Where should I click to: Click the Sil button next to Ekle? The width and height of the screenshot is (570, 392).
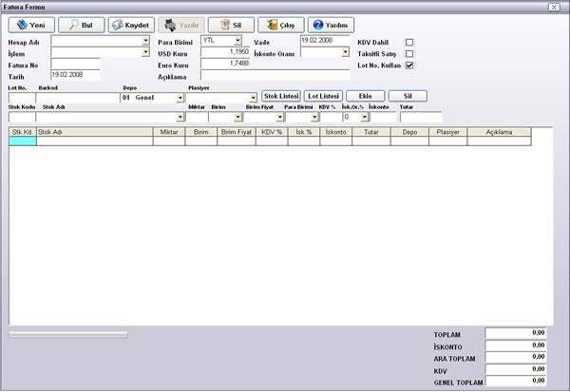pos(408,96)
